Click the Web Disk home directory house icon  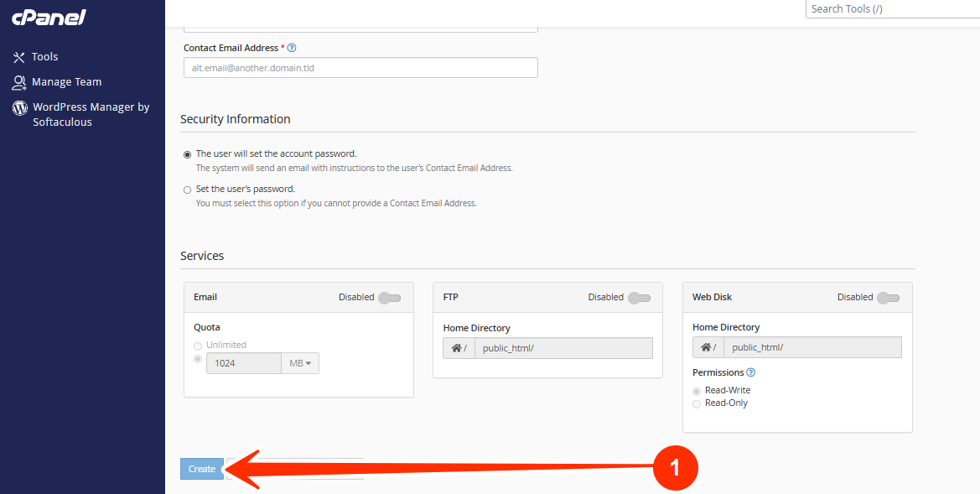pos(707,348)
